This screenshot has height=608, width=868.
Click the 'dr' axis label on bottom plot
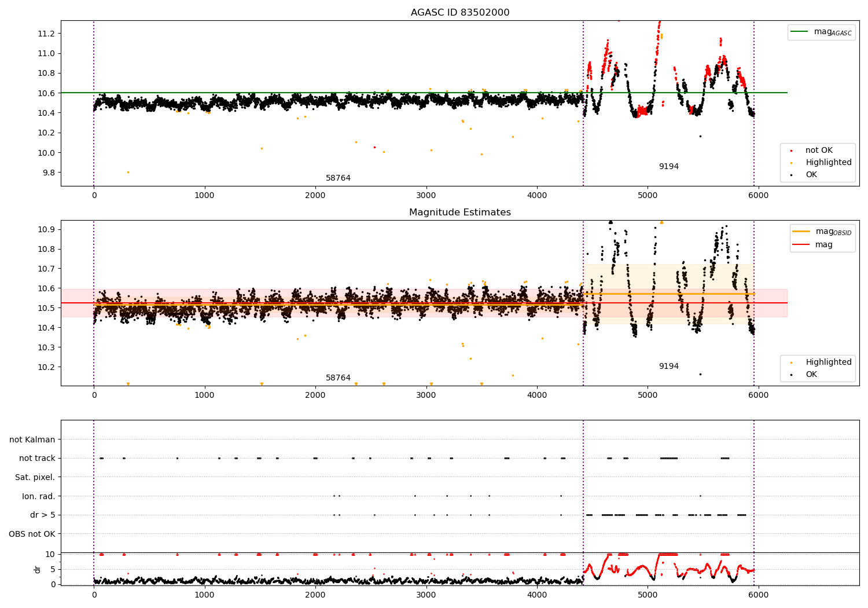(x=38, y=569)
